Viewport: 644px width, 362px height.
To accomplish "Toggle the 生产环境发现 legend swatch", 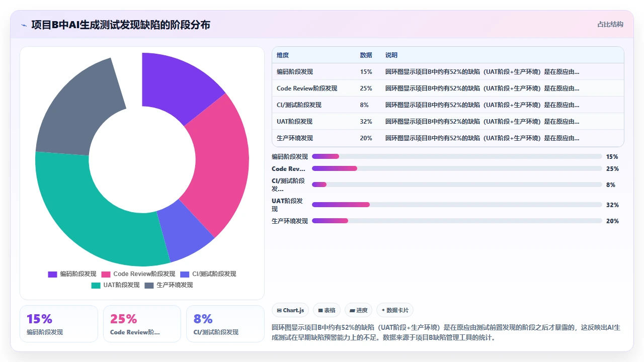I will (x=149, y=285).
